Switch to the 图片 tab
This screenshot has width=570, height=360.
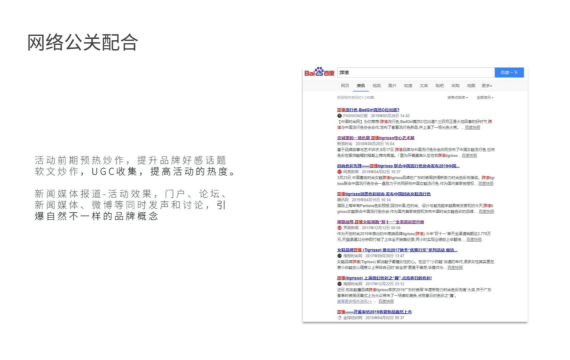[x=392, y=86]
